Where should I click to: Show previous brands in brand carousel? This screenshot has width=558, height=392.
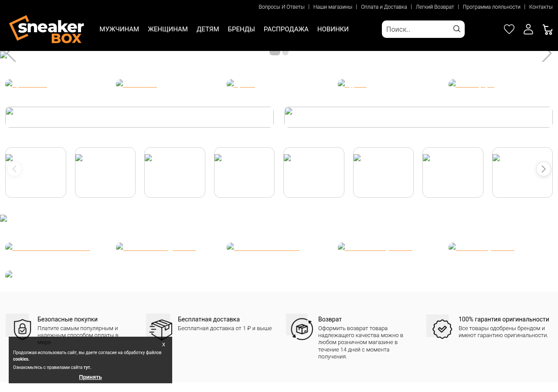(x=14, y=169)
